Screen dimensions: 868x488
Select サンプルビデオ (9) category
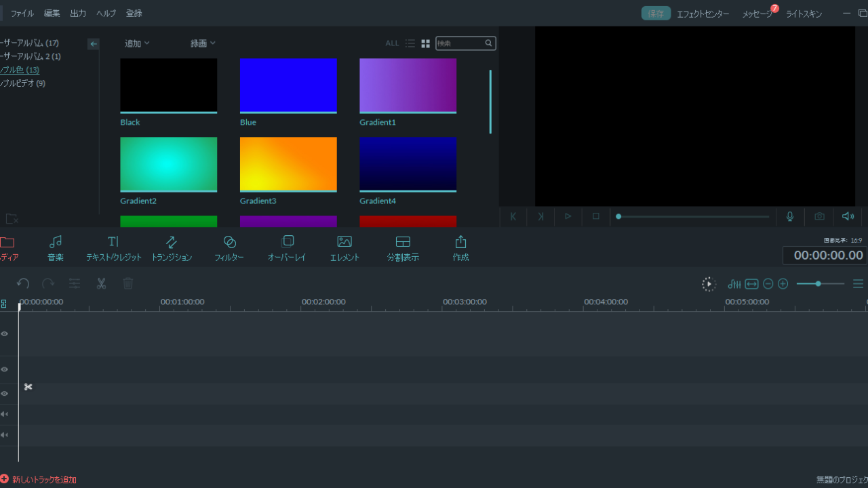point(23,83)
